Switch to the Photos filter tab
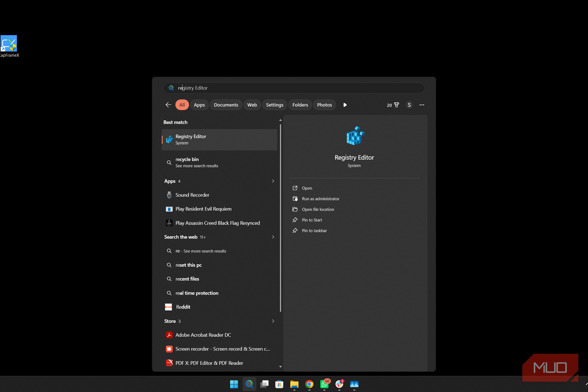 pos(324,105)
